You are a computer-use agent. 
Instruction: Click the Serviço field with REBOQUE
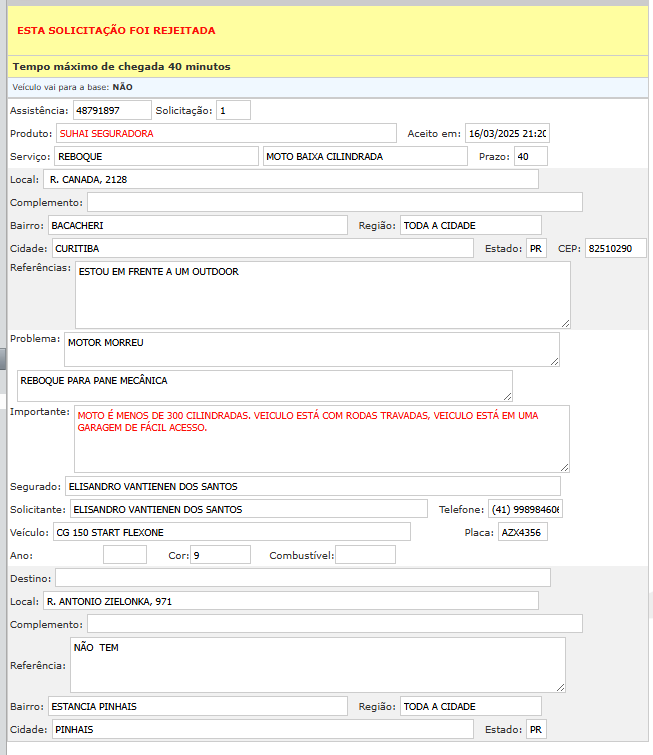(x=156, y=157)
